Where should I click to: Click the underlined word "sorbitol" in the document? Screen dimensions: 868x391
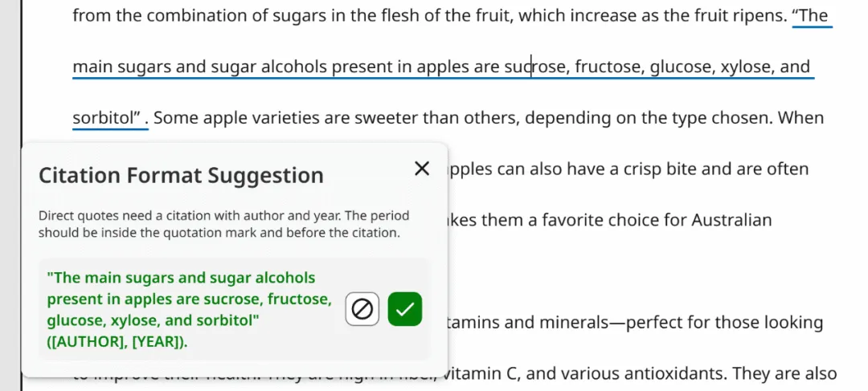tap(106, 118)
